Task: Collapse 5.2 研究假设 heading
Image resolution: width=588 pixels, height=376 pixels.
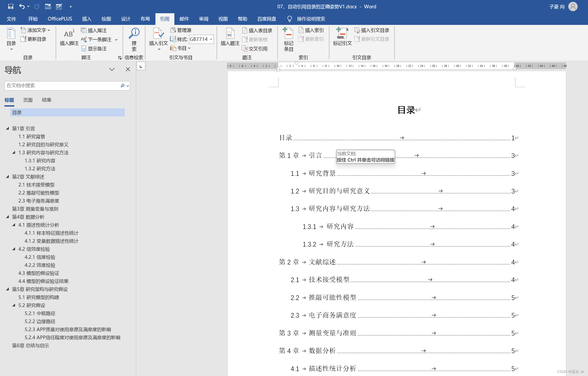Action: pyautogui.click(x=14, y=305)
